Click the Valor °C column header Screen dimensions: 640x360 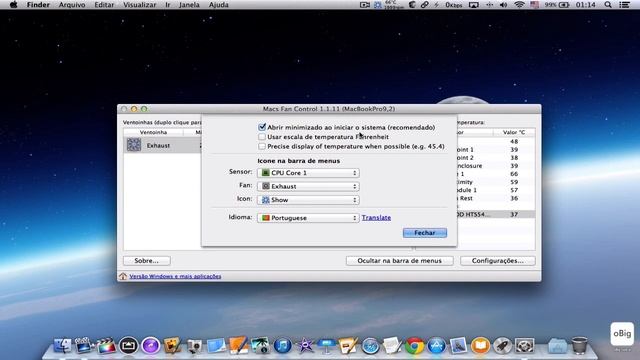pyautogui.click(x=514, y=132)
